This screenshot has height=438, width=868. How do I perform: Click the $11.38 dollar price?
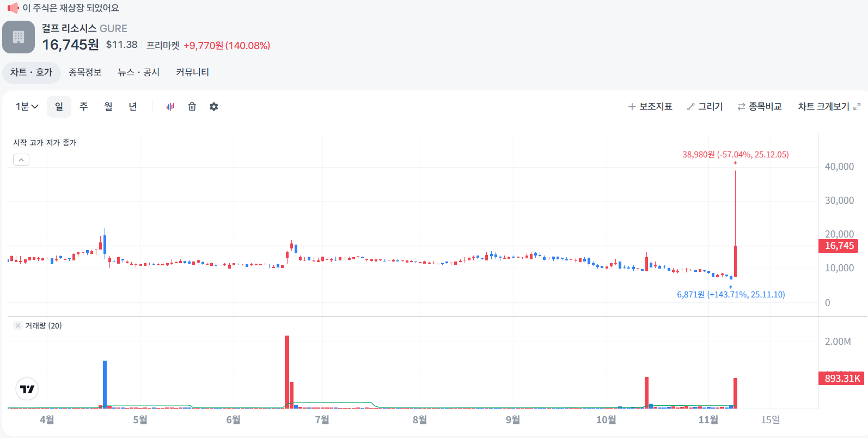coord(121,45)
